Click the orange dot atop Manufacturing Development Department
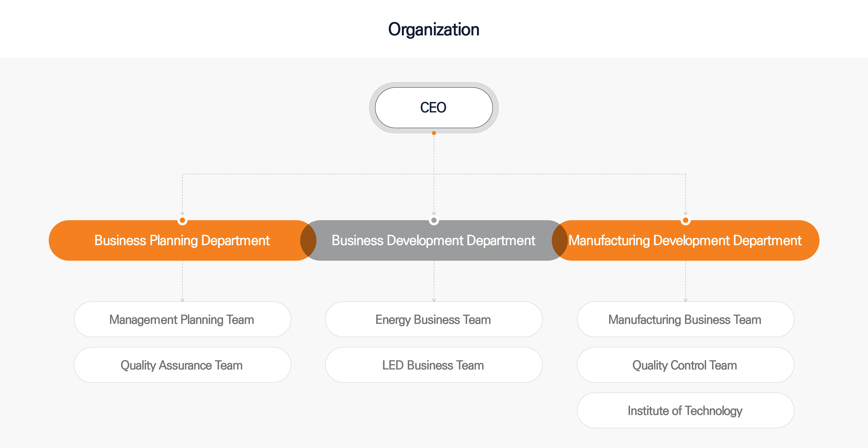Screen dimensions: 868x448 (685, 220)
